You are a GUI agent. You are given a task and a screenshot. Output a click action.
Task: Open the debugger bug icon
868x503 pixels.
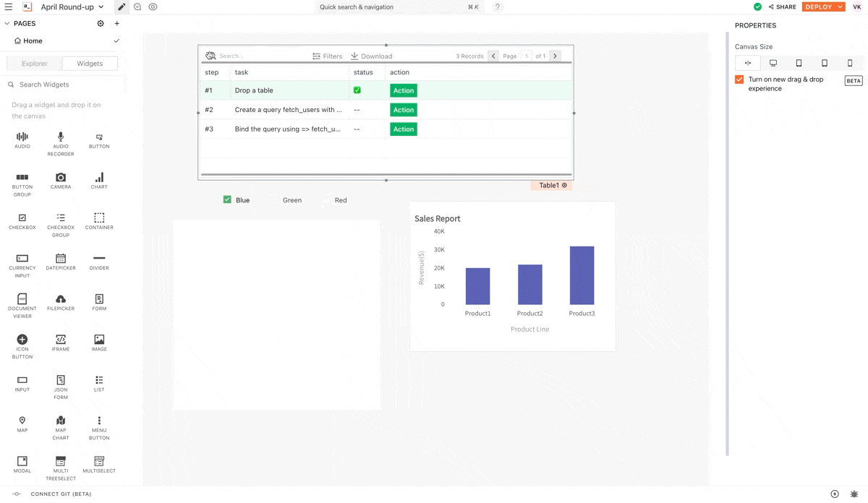click(854, 494)
